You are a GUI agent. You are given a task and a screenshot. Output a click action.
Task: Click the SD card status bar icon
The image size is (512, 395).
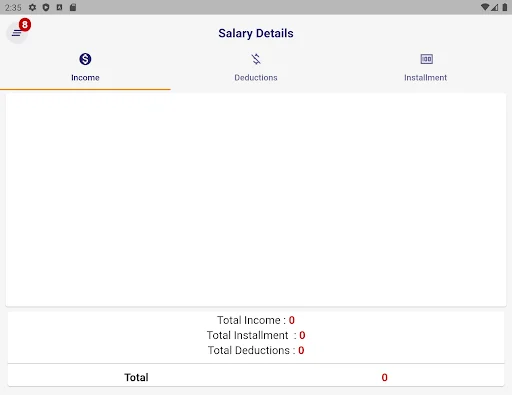(x=73, y=7)
